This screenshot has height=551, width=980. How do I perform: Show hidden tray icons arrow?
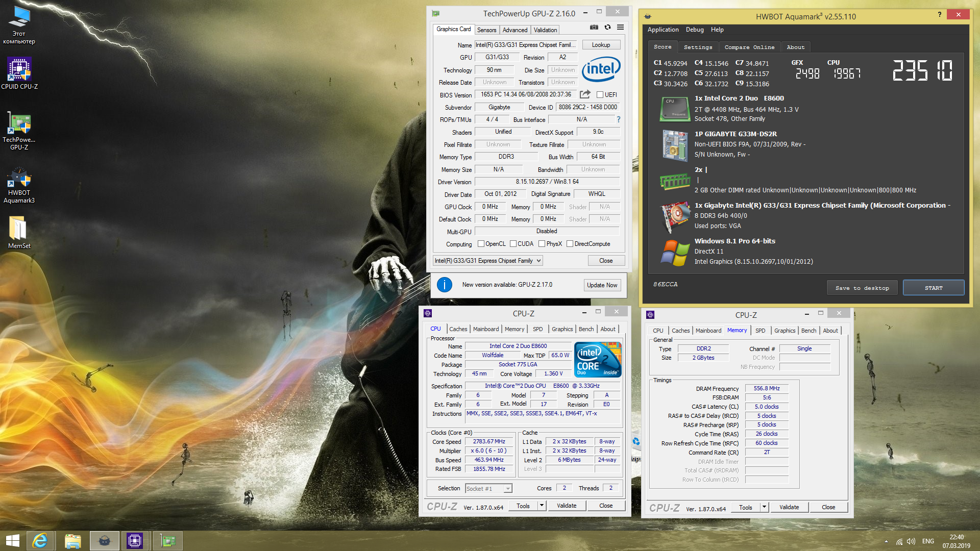pyautogui.click(x=886, y=541)
